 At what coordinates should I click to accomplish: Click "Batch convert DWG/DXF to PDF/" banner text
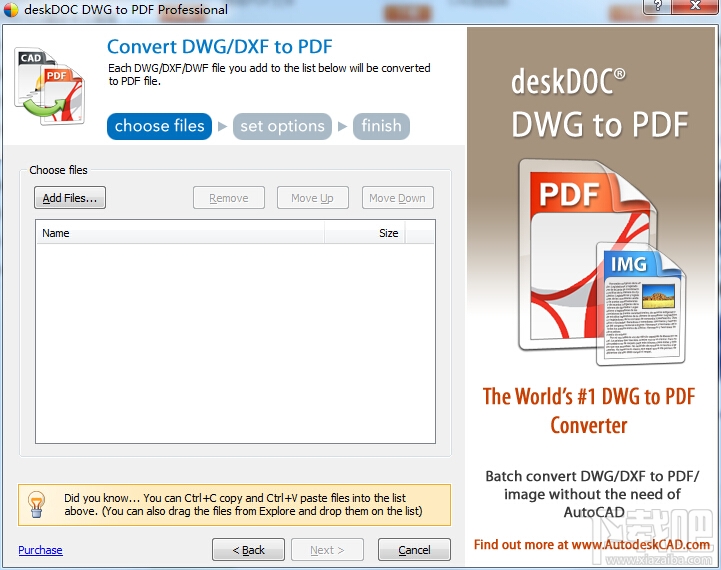592,476
